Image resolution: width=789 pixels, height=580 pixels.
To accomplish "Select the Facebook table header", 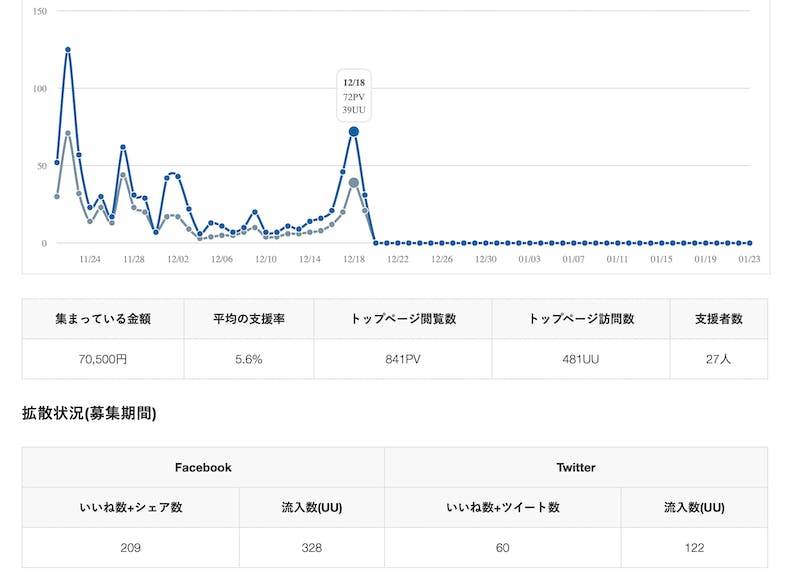I will coord(203,467).
